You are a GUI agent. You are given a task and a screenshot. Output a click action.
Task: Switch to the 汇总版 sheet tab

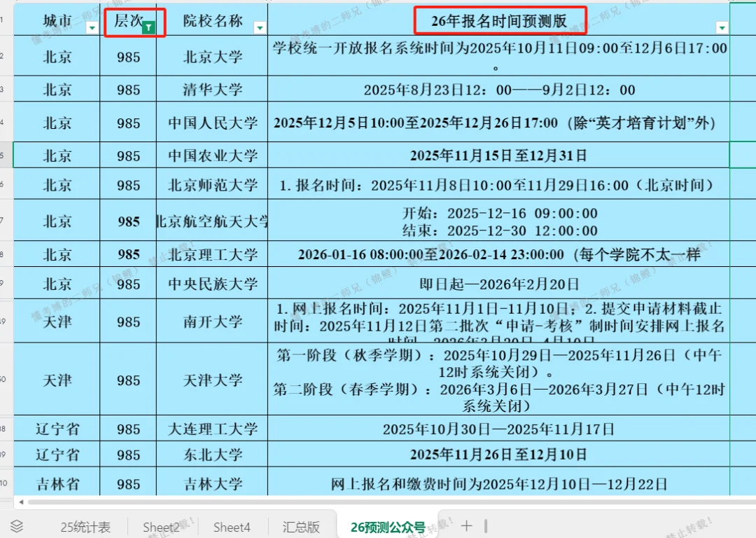301,527
